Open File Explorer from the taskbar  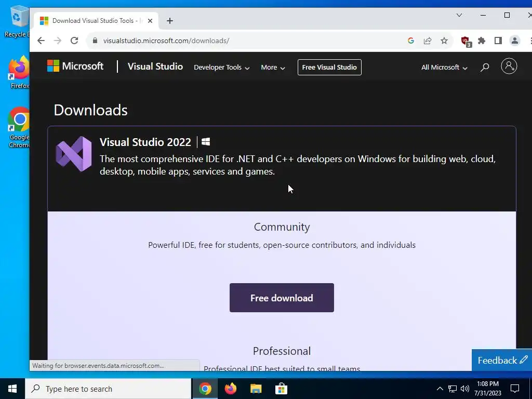click(256, 389)
